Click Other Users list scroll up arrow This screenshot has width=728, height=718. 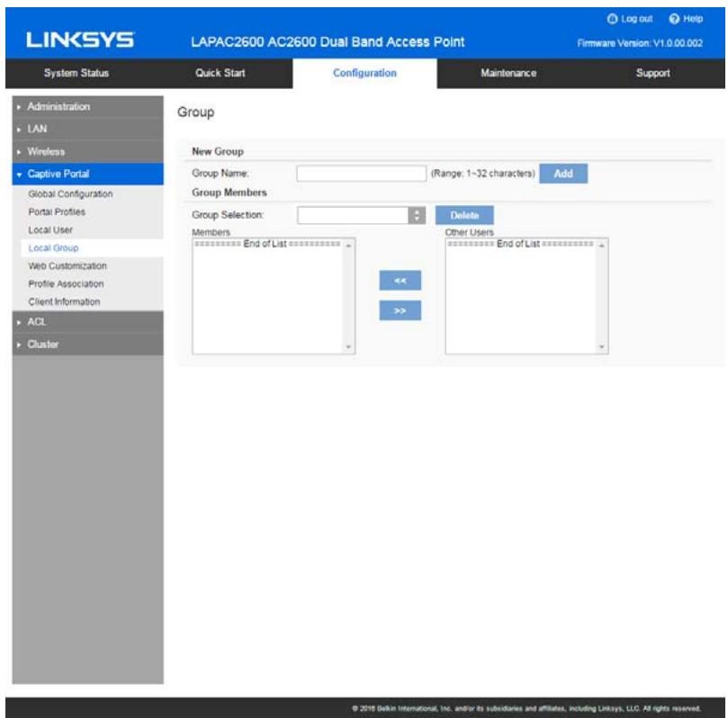click(602, 245)
